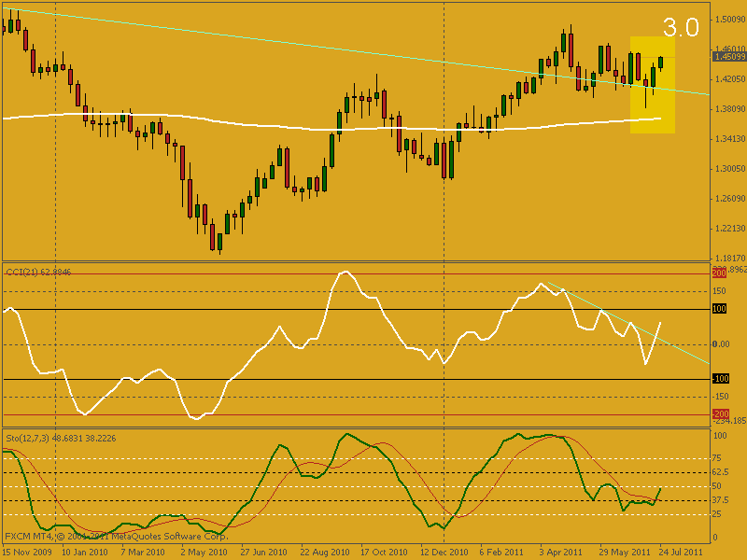The image size is (747, 560).
Task: Click the current price tag 1.45099
Action: 728,57
